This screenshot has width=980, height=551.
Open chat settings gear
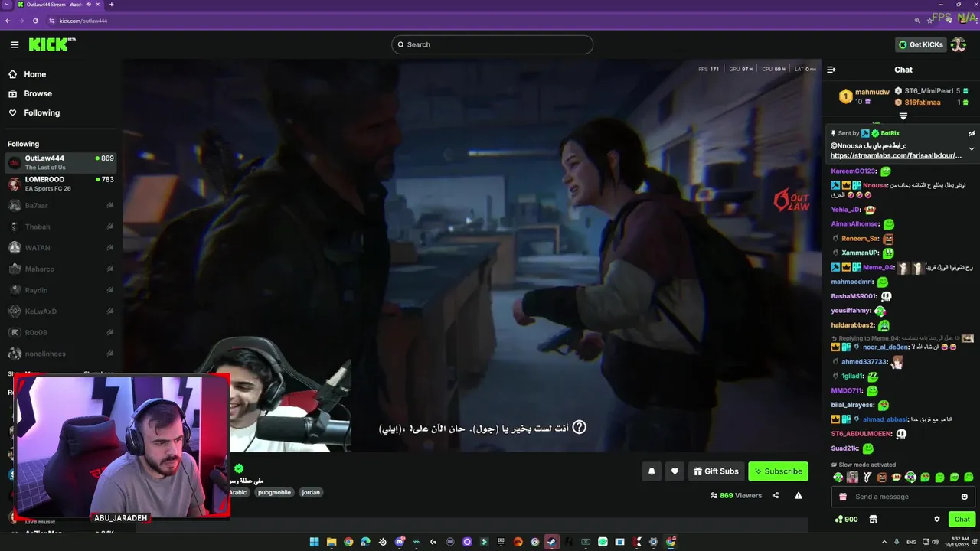pyautogui.click(x=936, y=519)
